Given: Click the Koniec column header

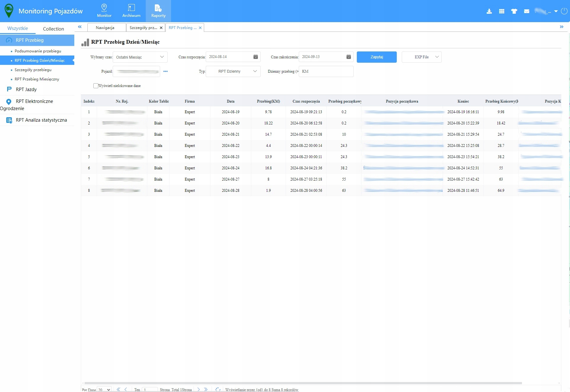Looking at the screenshot, I should 463,101.
